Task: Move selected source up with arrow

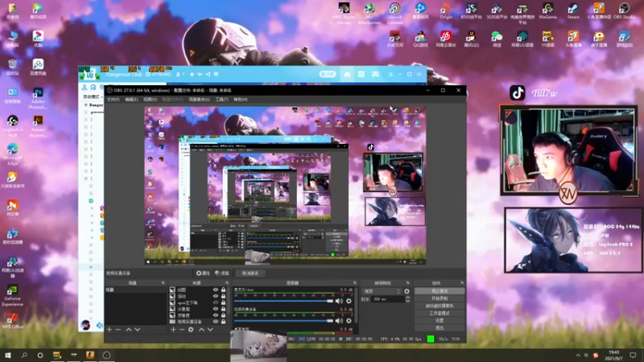Action: [201, 329]
